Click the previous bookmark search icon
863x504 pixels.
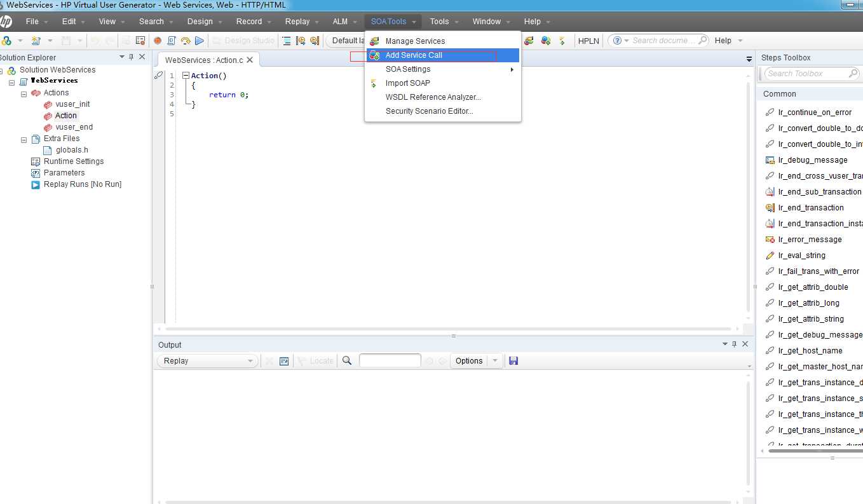point(301,41)
